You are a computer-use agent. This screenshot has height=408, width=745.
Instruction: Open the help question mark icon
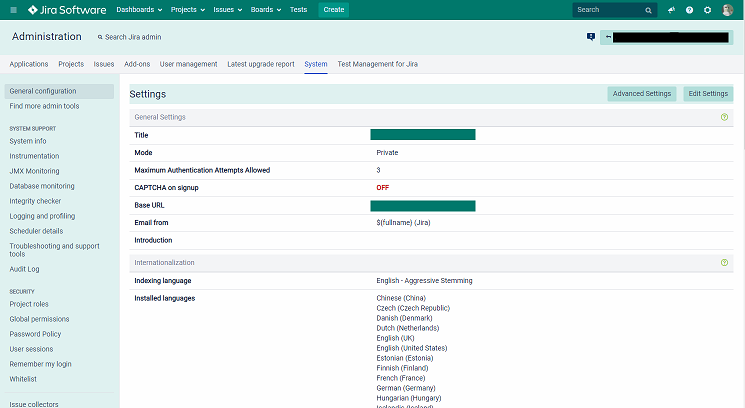(x=689, y=10)
